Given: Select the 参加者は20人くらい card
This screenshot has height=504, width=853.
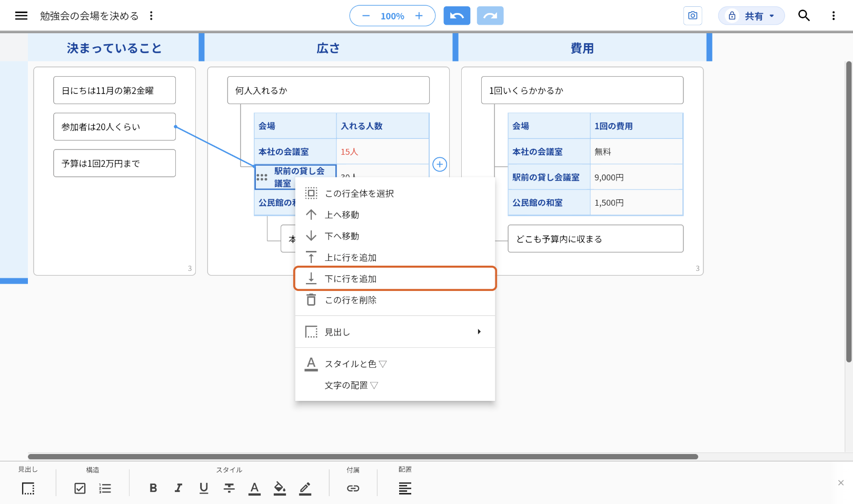Looking at the screenshot, I should [114, 127].
